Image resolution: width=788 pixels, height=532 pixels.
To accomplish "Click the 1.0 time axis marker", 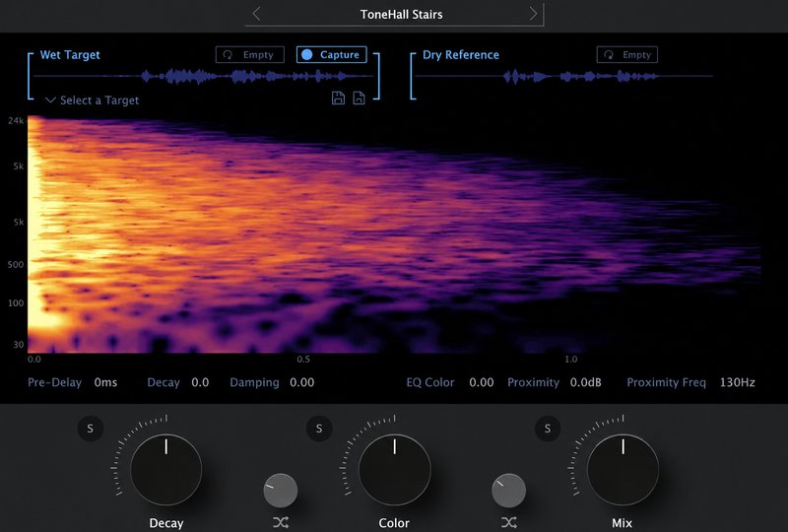I will pos(571,360).
